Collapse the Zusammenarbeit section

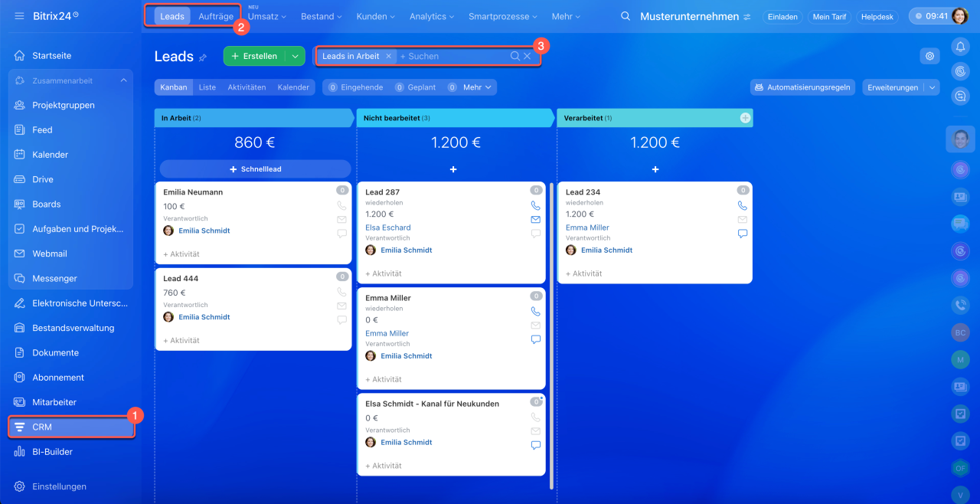pos(124,80)
